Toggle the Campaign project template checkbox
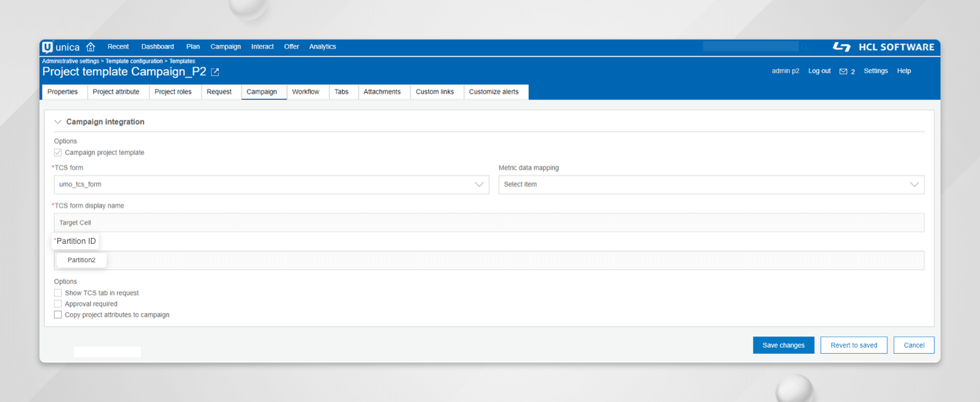The width and height of the screenshot is (980, 402). click(58, 152)
